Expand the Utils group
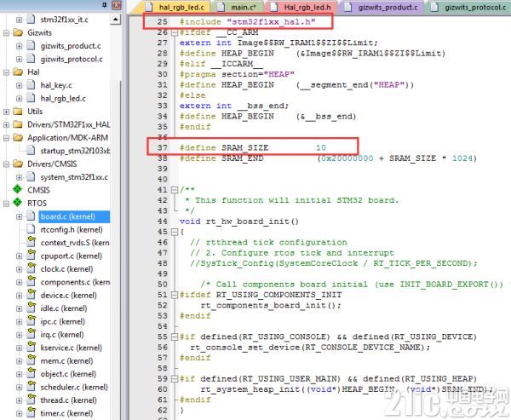 click(x=6, y=112)
